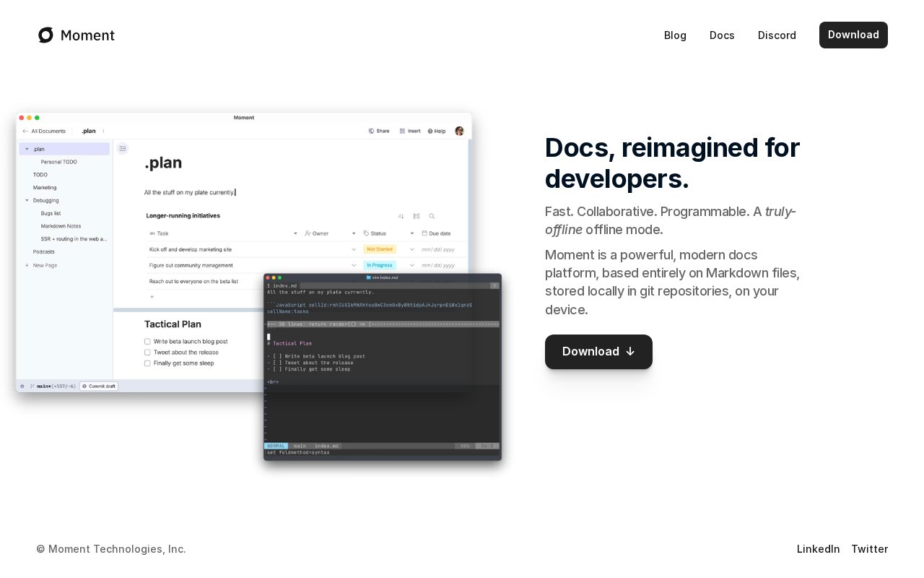Click the due date field in the Not Started row
This screenshot has height=578, width=924.
click(x=438, y=249)
